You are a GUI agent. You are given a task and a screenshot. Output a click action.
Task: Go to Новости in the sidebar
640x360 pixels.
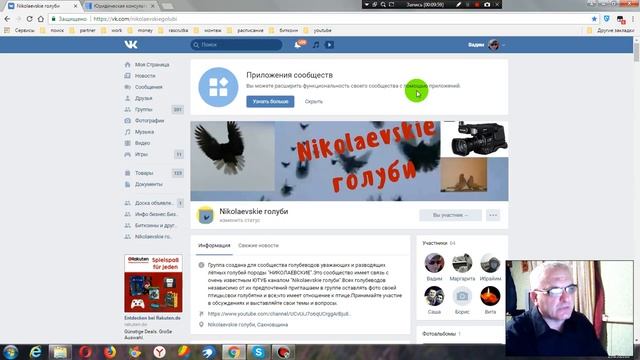tap(145, 76)
